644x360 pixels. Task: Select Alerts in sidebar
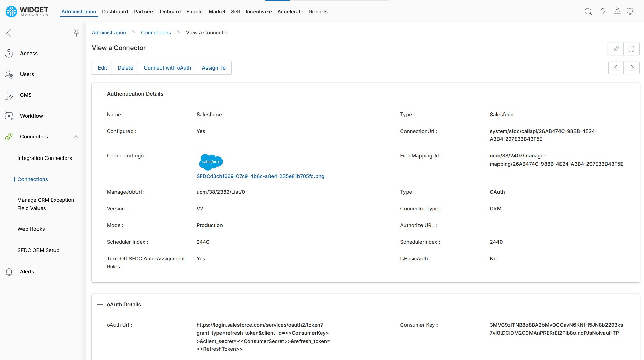27,272
